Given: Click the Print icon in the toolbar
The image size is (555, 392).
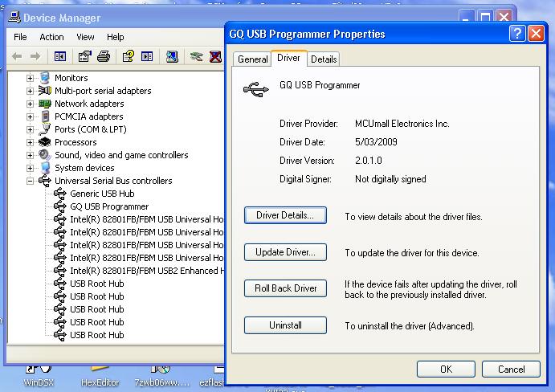Looking at the screenshot, I should click(104, 56).
